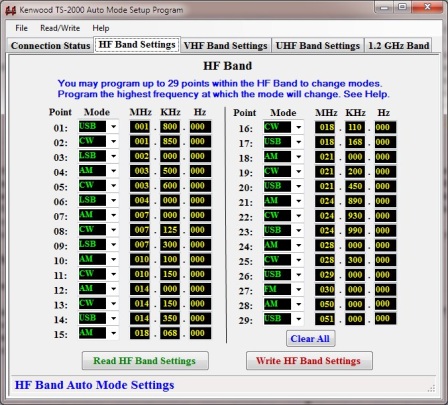Image resolution: width=448 pixels, height=405 pixels.
Task: Open FM Mode dropdown for point 27
Action: click(298, 290)
